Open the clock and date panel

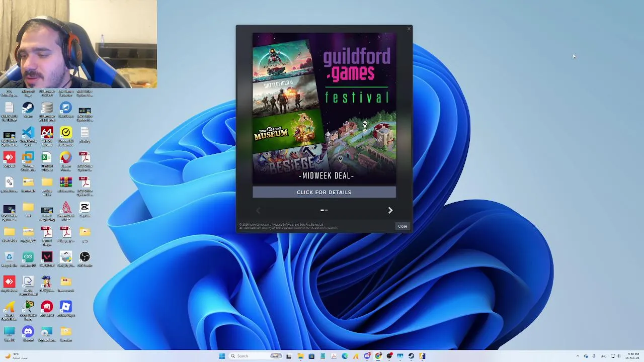(632, 356)
